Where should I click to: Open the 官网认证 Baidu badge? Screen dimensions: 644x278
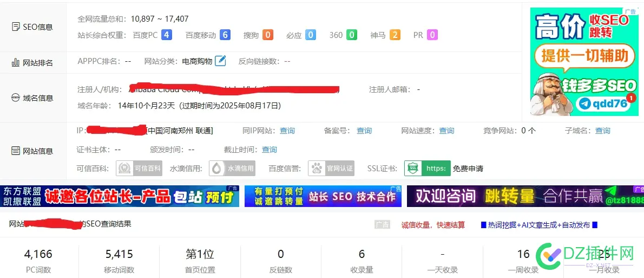click(331, 168)
